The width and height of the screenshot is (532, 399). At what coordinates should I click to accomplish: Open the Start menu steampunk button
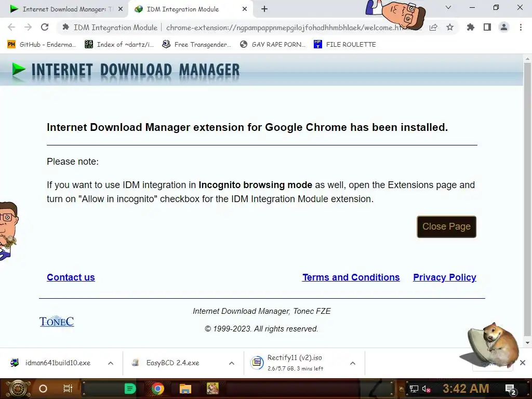[18, 389]
